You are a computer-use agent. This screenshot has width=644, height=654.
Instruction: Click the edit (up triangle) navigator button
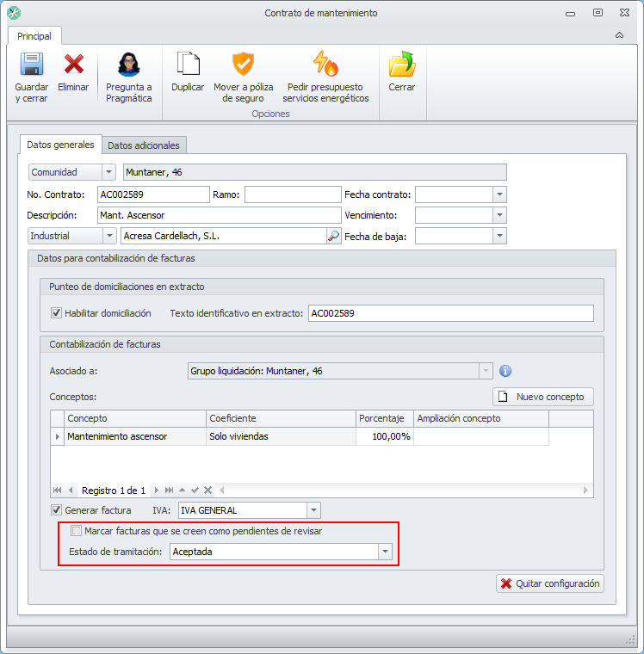coord(182,490)
